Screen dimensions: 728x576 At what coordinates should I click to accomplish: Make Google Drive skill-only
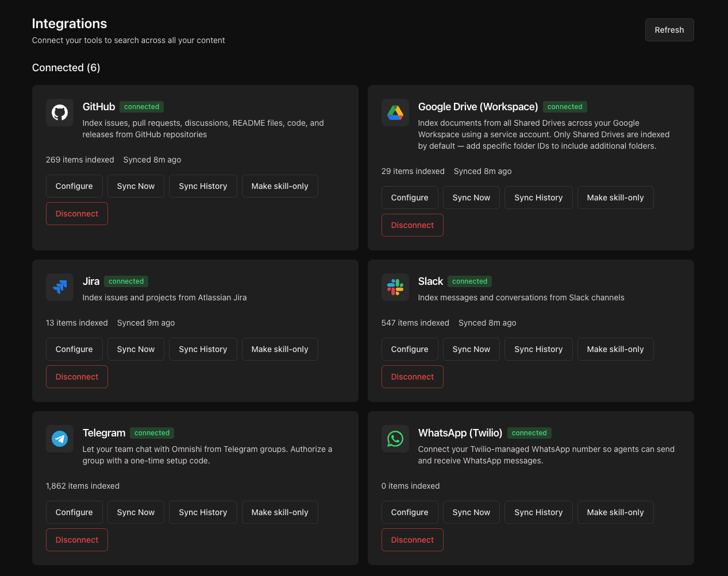point(615,198)
